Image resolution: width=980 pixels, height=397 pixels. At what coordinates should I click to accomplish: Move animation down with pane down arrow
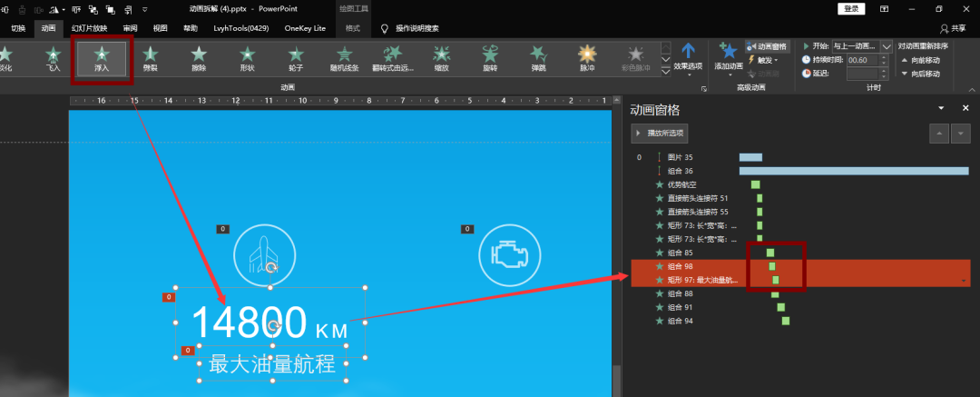[x=960, y=134]
